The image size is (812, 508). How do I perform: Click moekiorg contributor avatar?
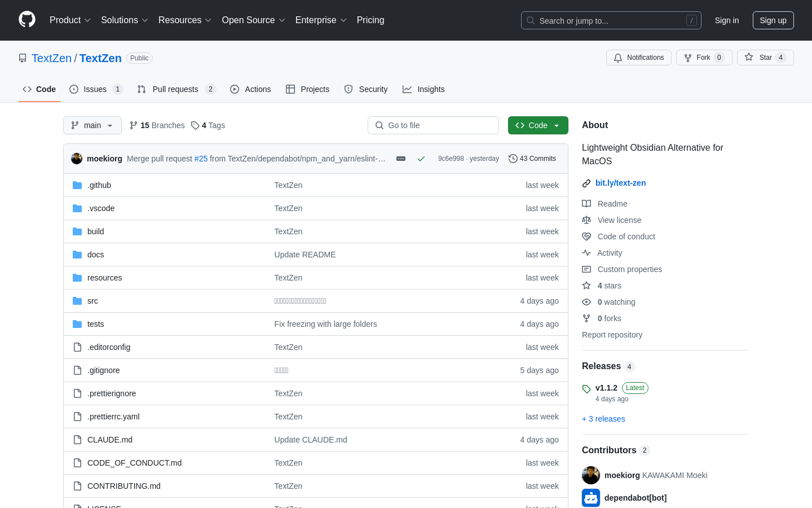click(591, 475)
